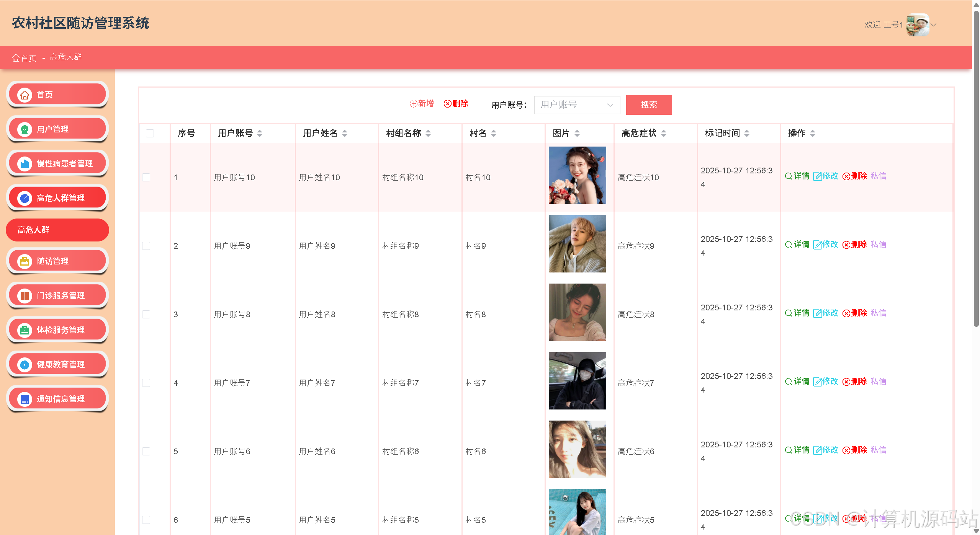Click the 健康教育管理 sidebar icon
This screenshot has height=535, width=980.
point(25,364)
